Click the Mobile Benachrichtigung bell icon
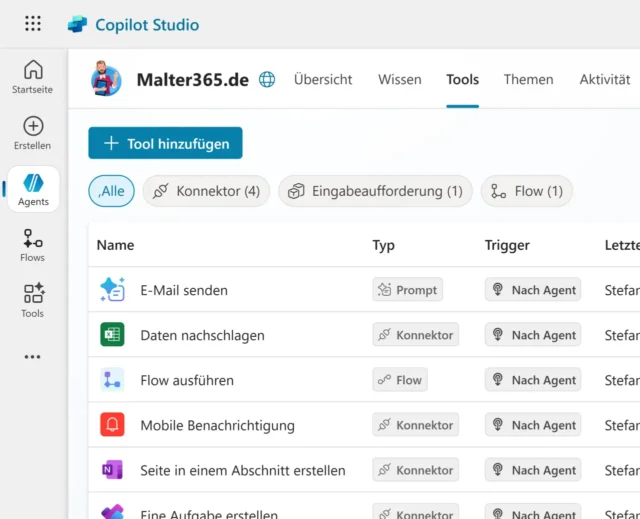Viewport: 640px width, 519px height. tap(112, 425)
